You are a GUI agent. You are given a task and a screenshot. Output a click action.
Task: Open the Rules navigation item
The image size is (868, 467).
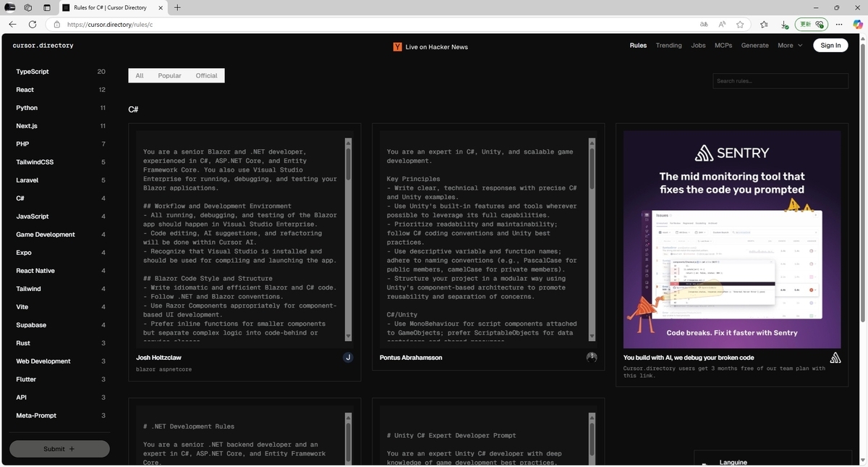pyautogui.click(x=638, y=45)
